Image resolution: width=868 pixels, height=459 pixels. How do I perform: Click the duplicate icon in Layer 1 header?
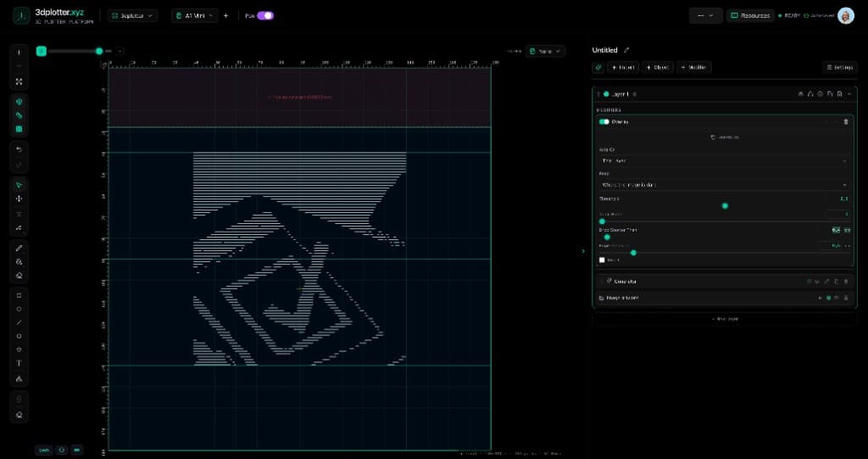(830, 94)
